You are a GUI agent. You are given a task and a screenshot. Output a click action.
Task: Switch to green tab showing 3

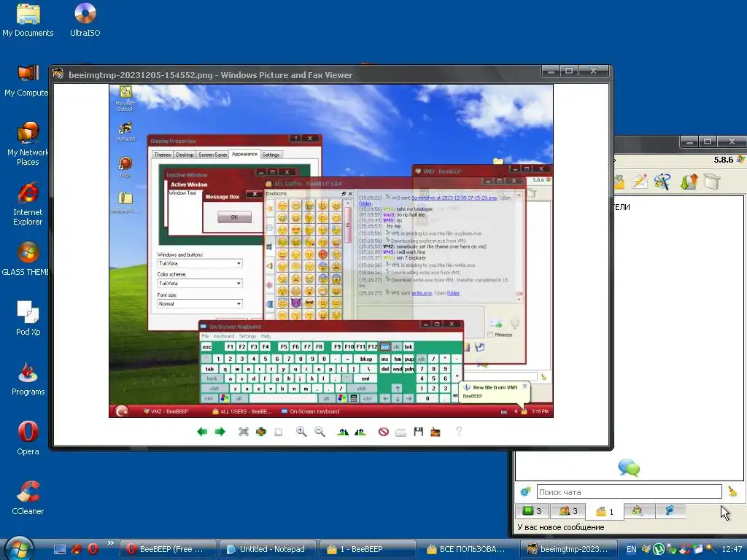(532, 511)
